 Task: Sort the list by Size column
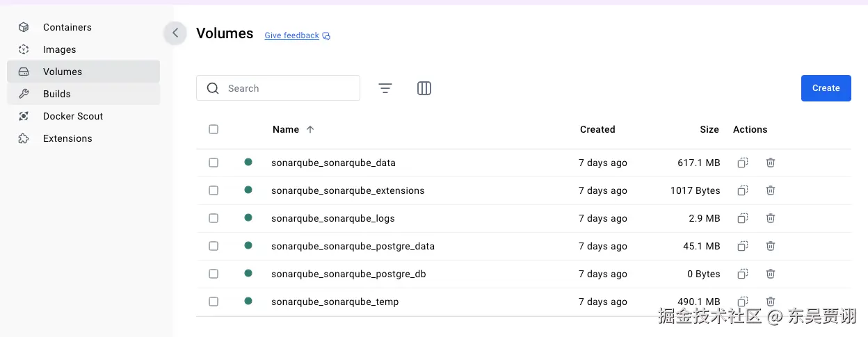click(709, 129)
